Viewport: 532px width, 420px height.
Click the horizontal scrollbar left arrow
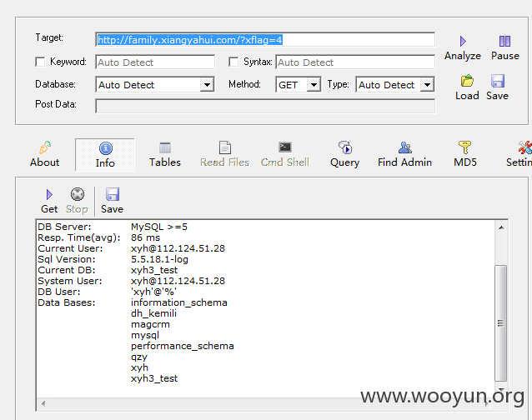(43, 403)
